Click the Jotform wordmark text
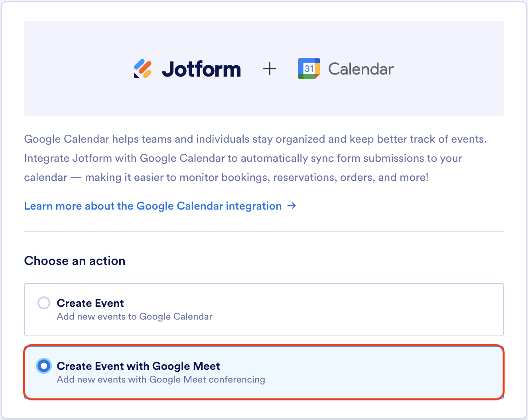This screenshot has width=528, height=420. 201,69
